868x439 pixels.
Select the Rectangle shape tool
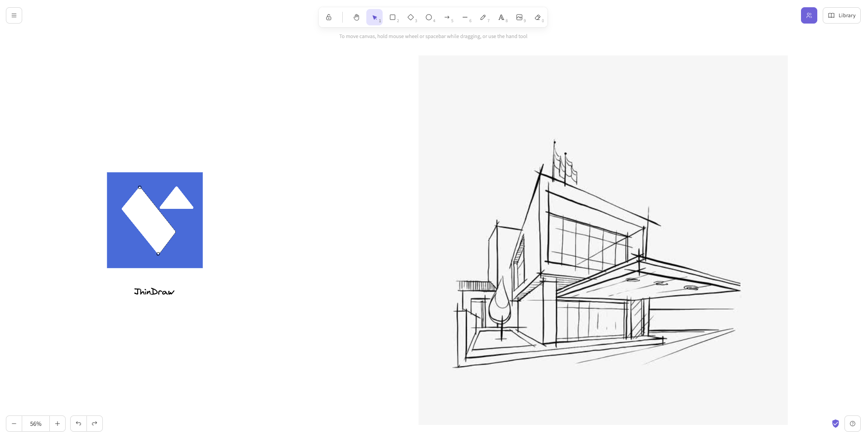click(393, 17)
